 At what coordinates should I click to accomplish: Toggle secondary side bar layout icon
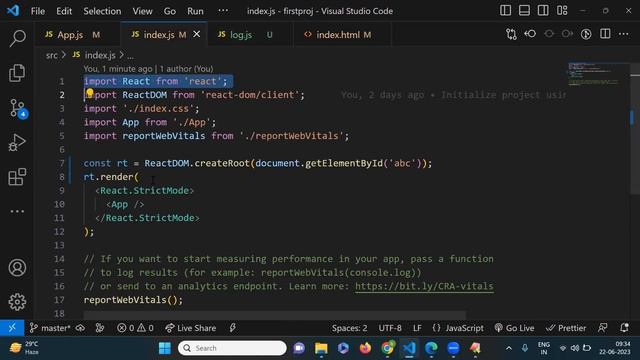[543, 11]
